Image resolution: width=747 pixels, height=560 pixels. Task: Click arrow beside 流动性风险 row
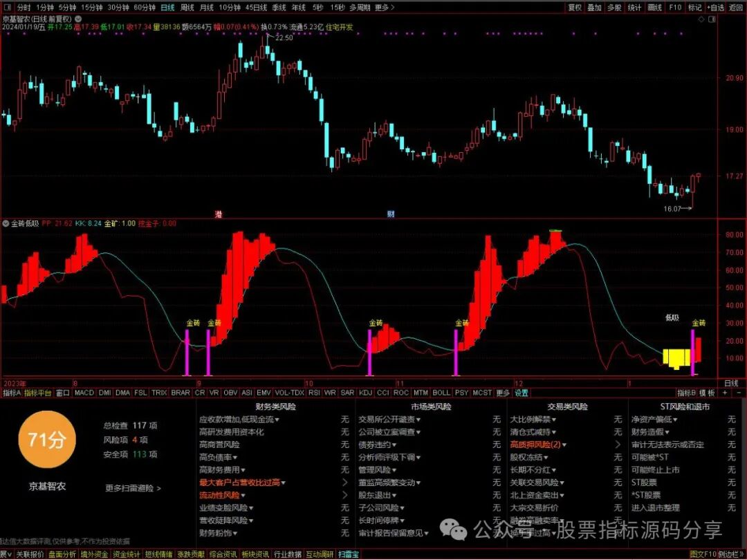[345, 495]
